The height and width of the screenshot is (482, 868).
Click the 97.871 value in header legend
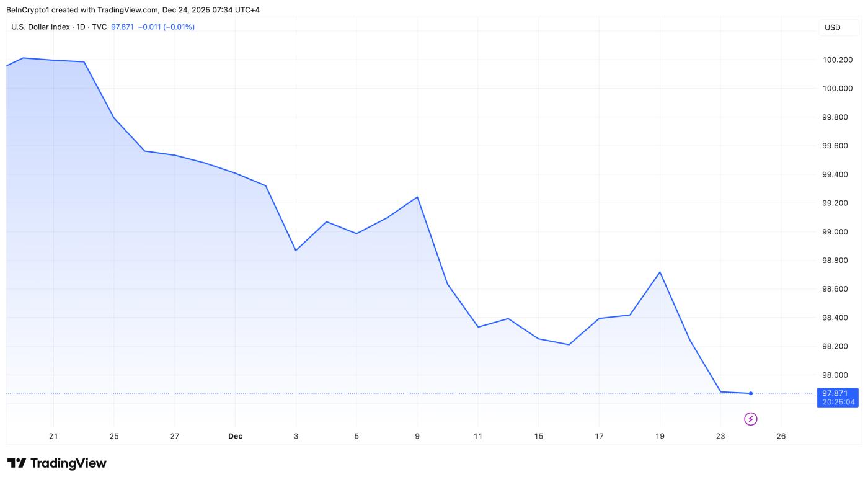point(122,27)
